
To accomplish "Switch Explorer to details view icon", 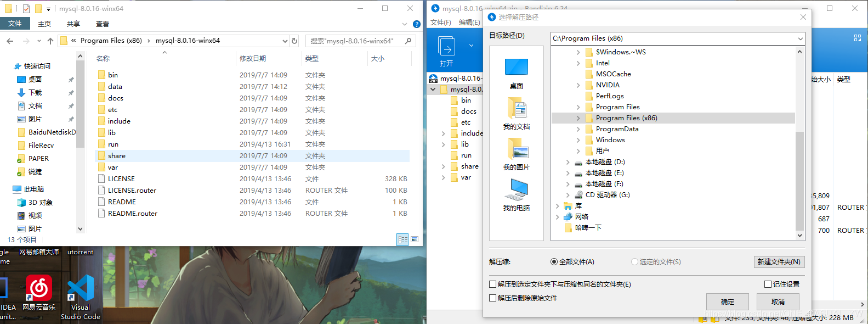I will coord(402,239).
